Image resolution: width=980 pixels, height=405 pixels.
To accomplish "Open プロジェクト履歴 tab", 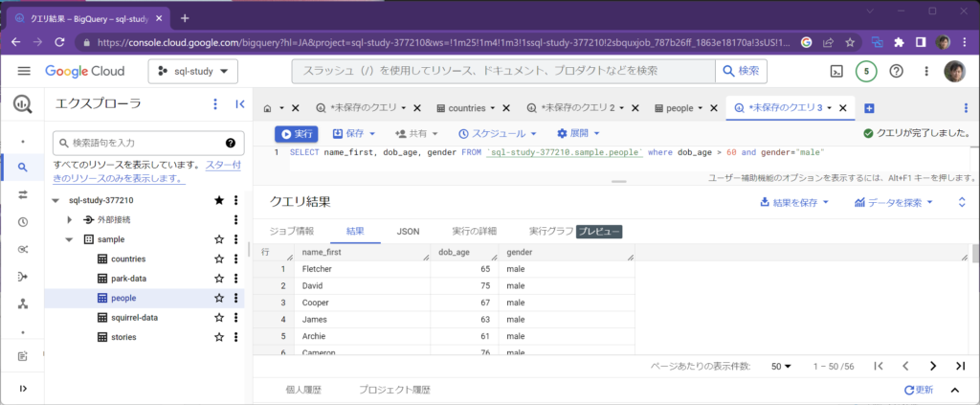I will (x=394, y=390).
